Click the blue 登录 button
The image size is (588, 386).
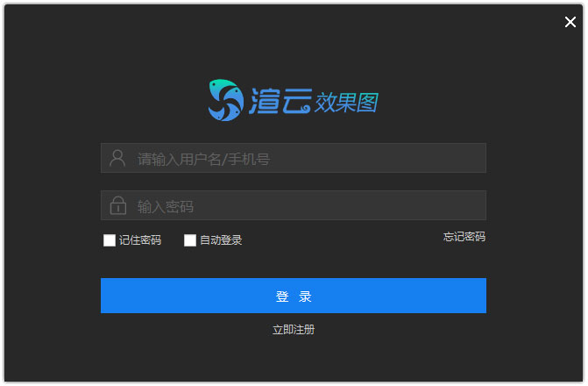[x=294, y=296]
